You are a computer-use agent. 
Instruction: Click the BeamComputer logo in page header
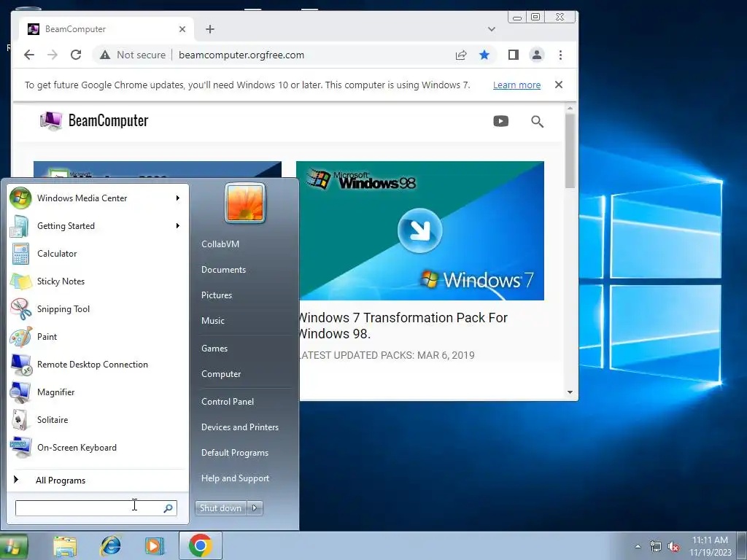pos(94,120)
